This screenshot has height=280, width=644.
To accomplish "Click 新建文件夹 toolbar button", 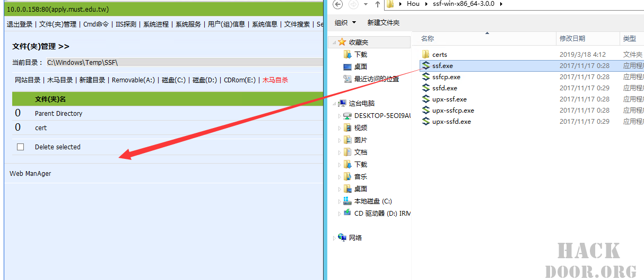I will coord(383,23).
